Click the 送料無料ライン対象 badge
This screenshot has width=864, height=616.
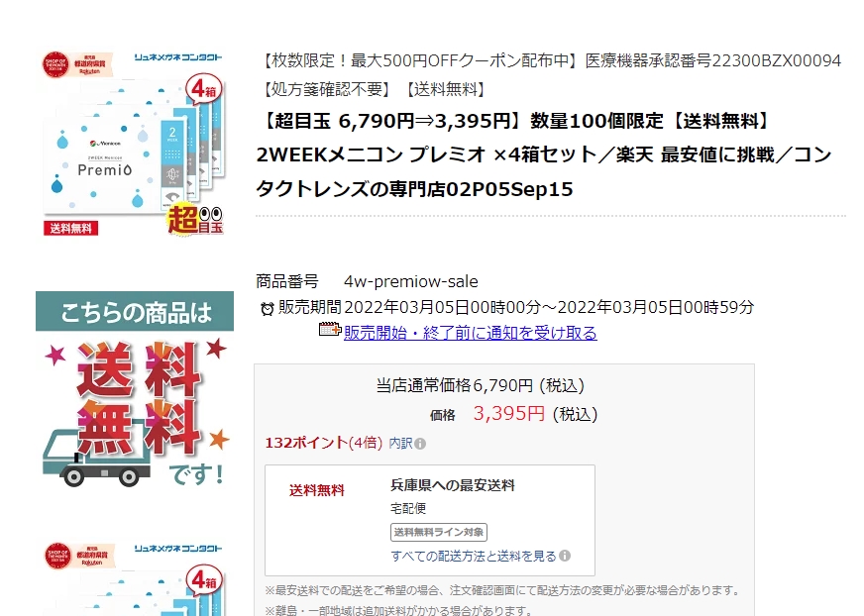pos(439,532)
